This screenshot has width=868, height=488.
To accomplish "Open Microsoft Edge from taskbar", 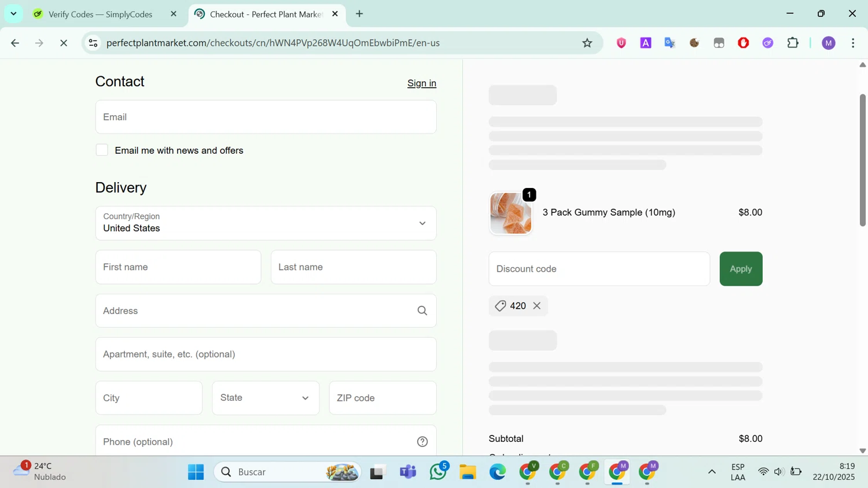I will pyautogui.click(x=498, y=472).
